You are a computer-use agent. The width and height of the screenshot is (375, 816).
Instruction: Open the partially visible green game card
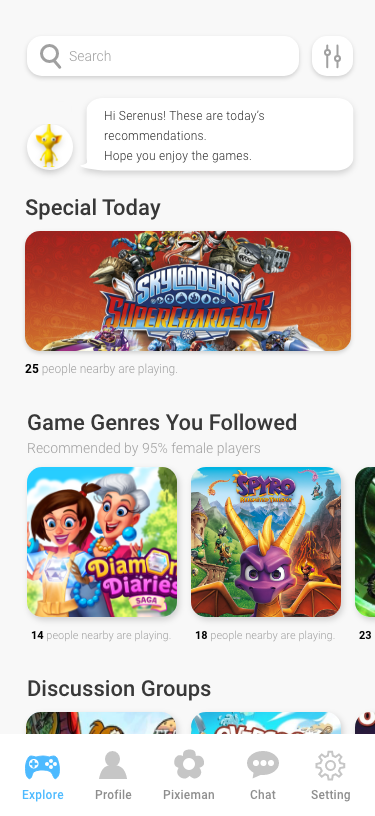point(365,542)
